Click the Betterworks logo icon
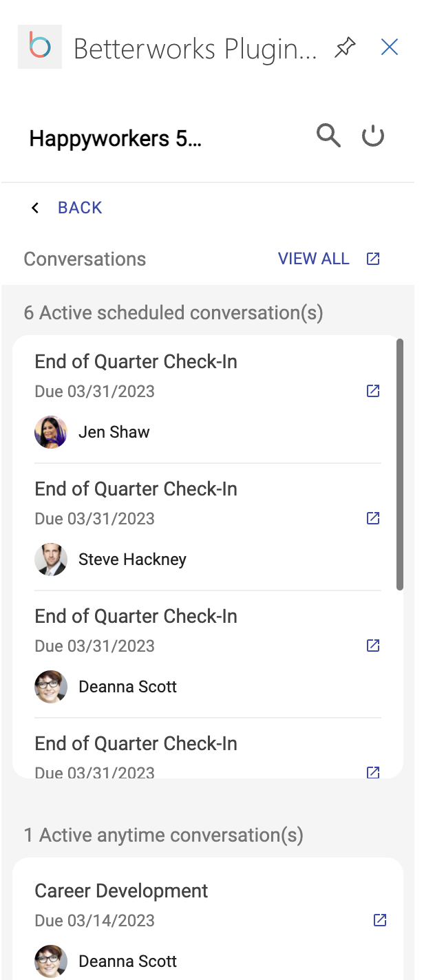The width and height of the screenshot is (424, 980). [40, 47]
